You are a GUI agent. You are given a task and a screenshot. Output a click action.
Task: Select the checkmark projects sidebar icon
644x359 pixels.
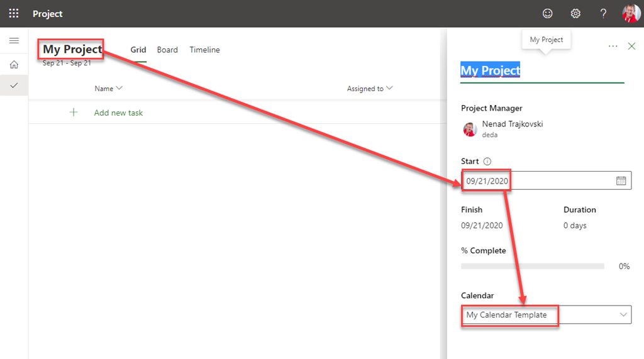14,85
